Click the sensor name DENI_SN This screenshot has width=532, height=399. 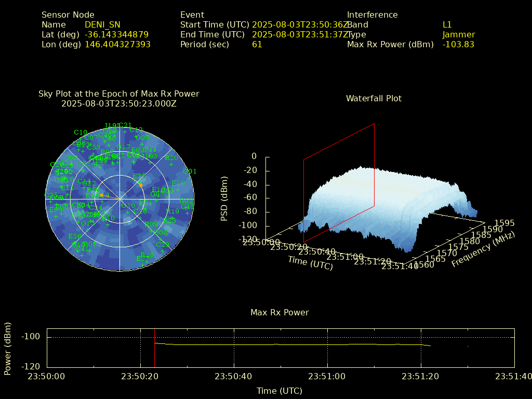pyautogui.click(x=102, y=24)
